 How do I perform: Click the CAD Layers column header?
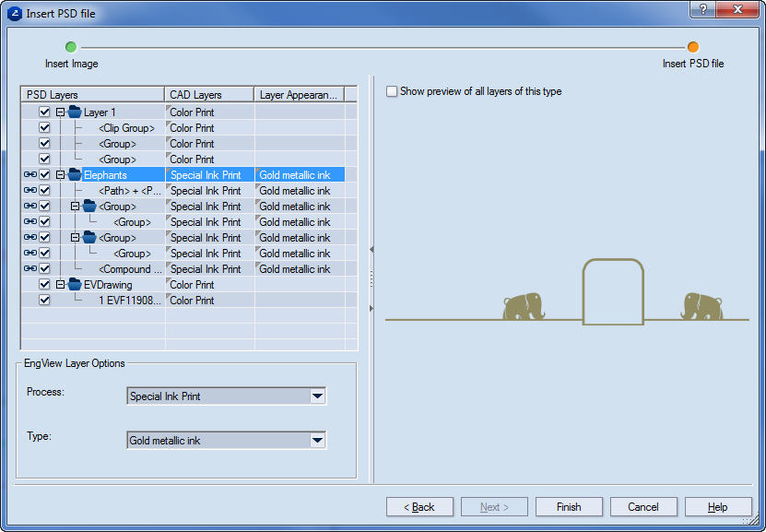[209, 95]
